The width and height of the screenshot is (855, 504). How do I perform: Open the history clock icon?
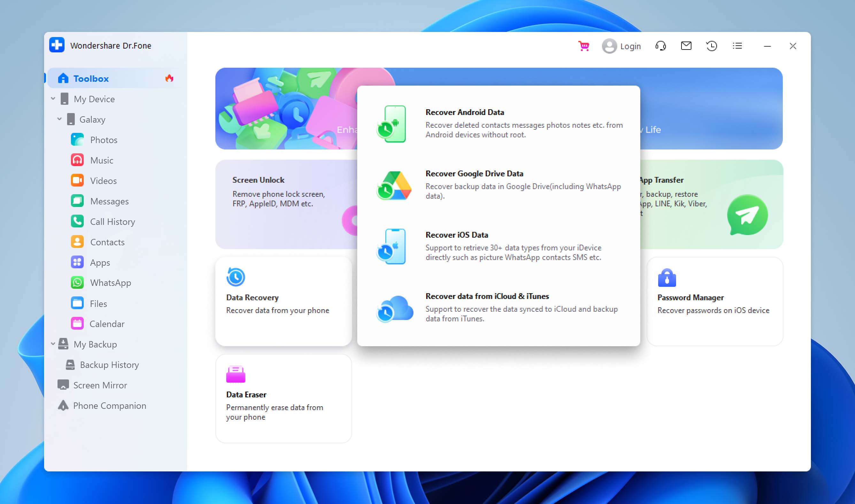point(712,46)
